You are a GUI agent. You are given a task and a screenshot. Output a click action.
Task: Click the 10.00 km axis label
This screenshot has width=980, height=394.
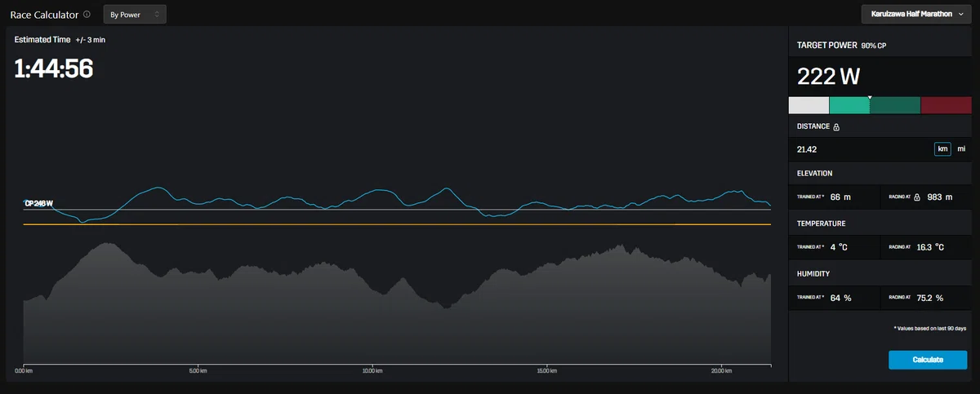click(x=372, y=371)
